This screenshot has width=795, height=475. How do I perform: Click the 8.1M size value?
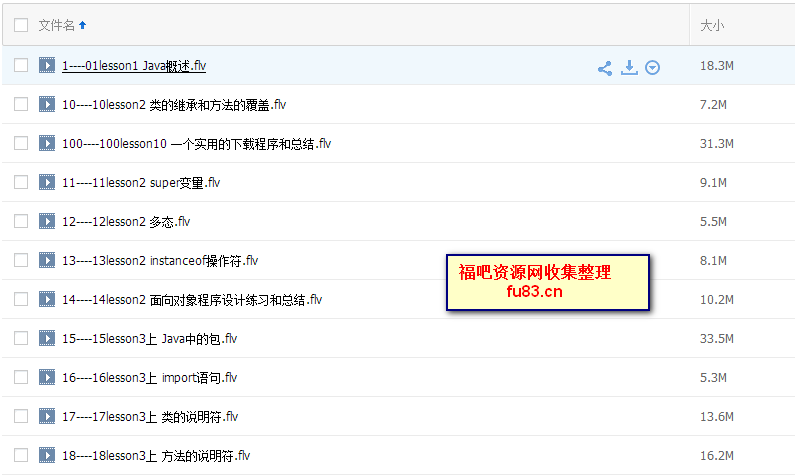coord(713,261)
